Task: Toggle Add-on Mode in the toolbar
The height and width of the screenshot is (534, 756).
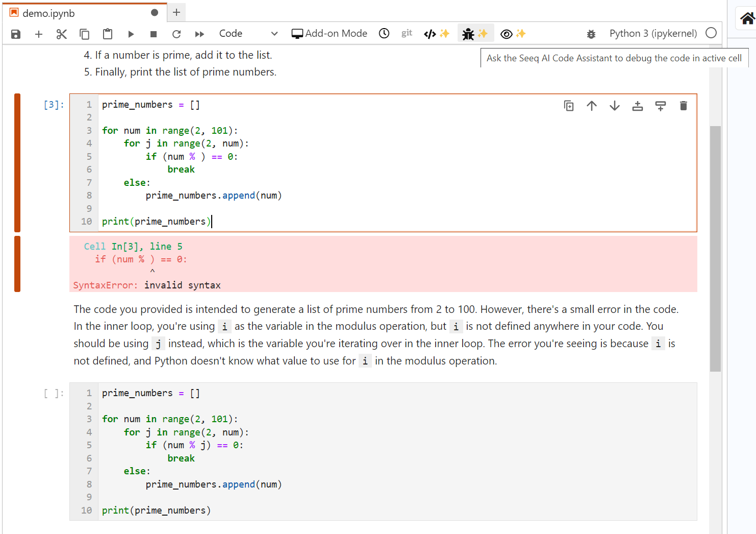Action: 329,34
